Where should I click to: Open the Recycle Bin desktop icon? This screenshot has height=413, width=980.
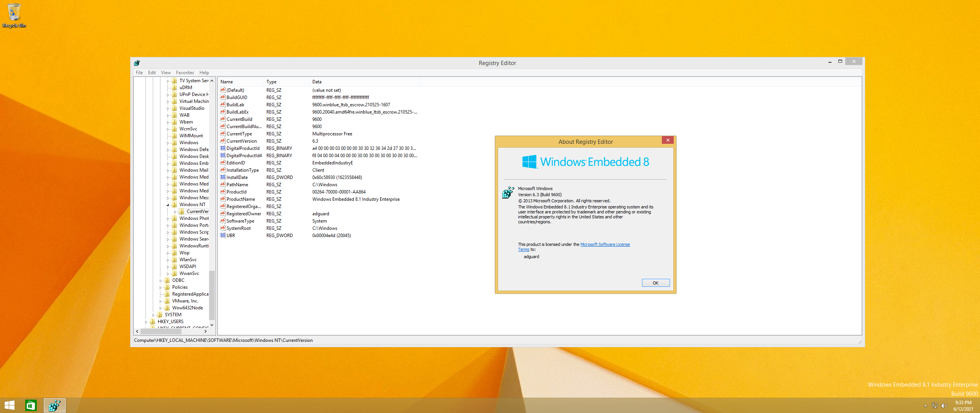tap(14, 15)
